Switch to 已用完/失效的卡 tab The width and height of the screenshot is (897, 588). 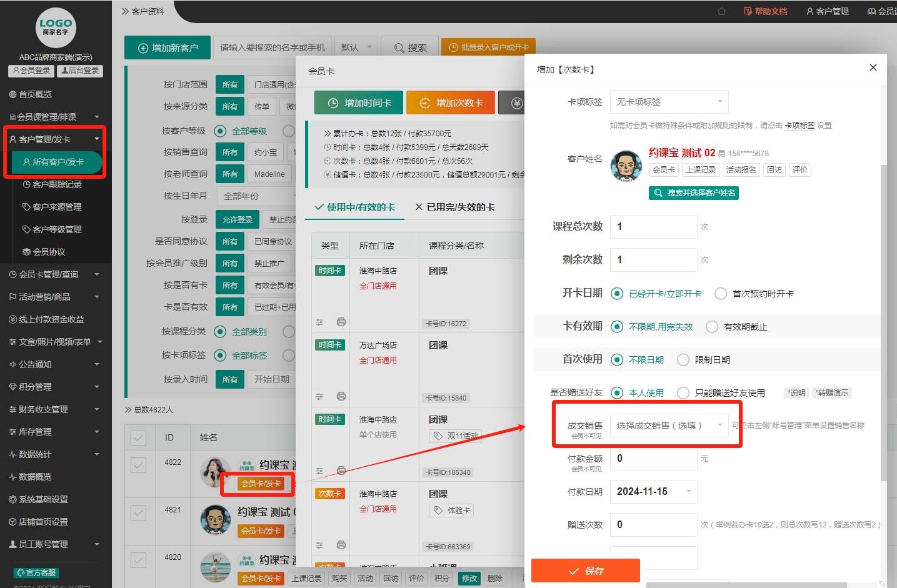pos(454,207)
